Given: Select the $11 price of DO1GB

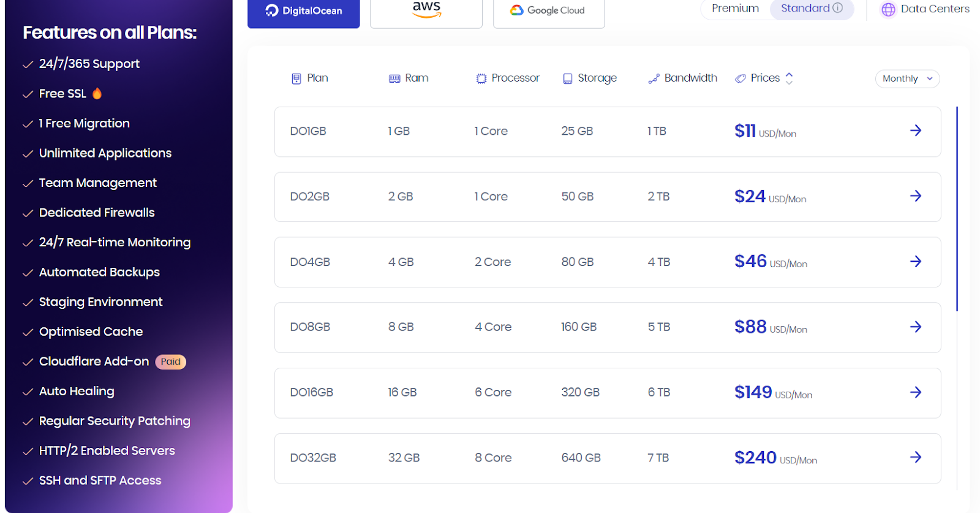Looking at the screenshot, I should click(x=745, y=131).
